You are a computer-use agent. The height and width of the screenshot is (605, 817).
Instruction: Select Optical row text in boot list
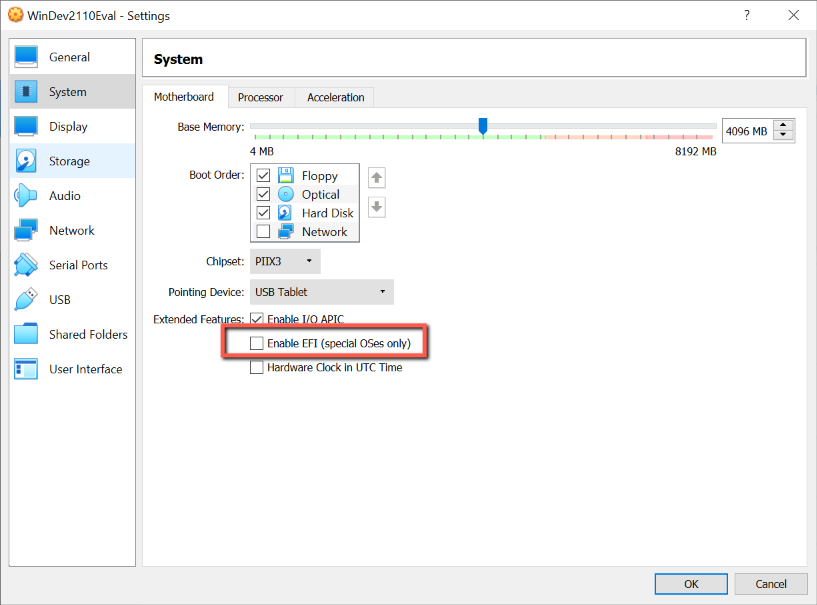pyautogui.click(x=320, y=194)
